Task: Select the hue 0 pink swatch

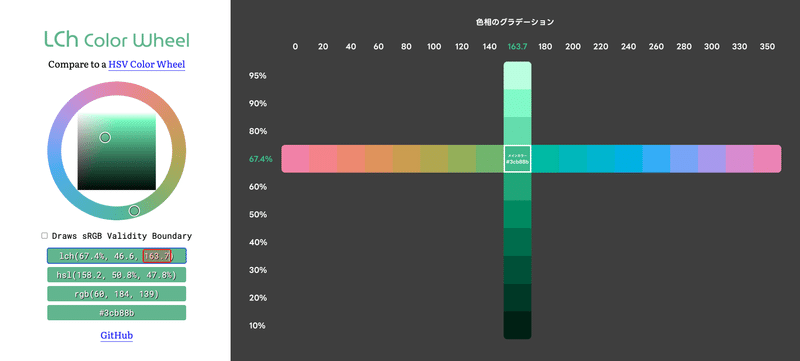Action: tap(295, 159)
